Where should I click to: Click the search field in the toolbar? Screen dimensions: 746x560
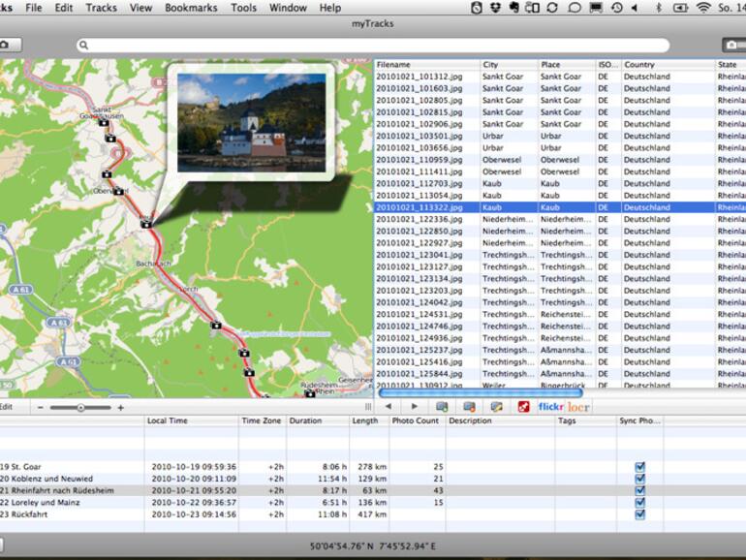pyautogui.click(x=373, y=46)
